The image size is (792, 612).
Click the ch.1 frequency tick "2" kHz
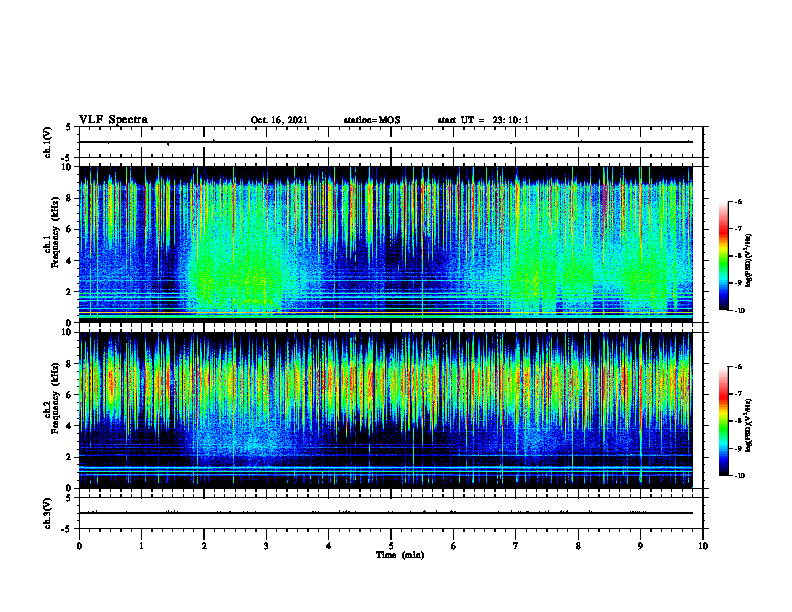tap(69, 292)
